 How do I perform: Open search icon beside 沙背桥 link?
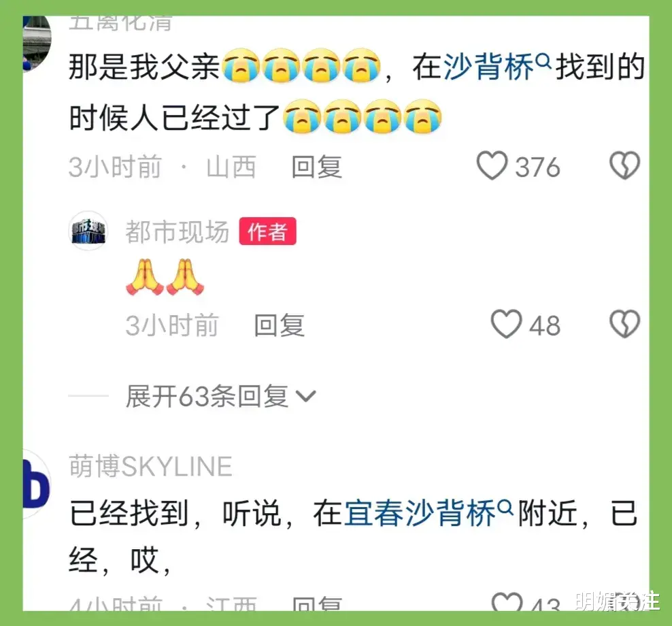[x=543, y=61]
